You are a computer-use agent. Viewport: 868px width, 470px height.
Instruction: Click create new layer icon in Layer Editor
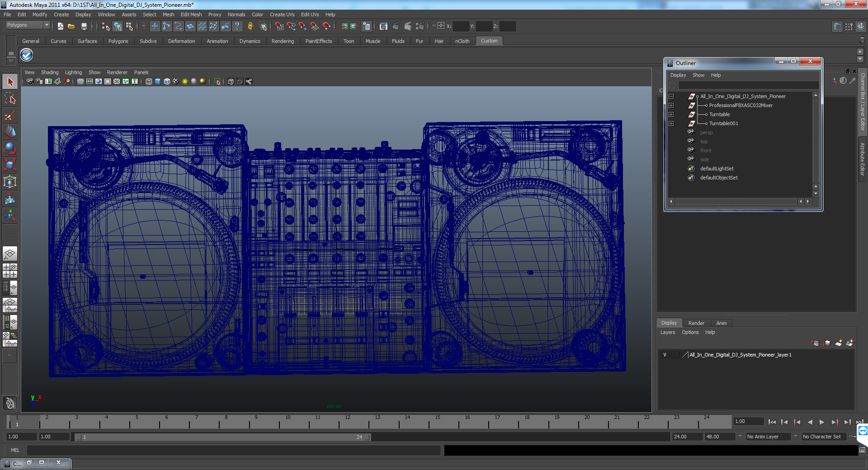tap(839, 343)
